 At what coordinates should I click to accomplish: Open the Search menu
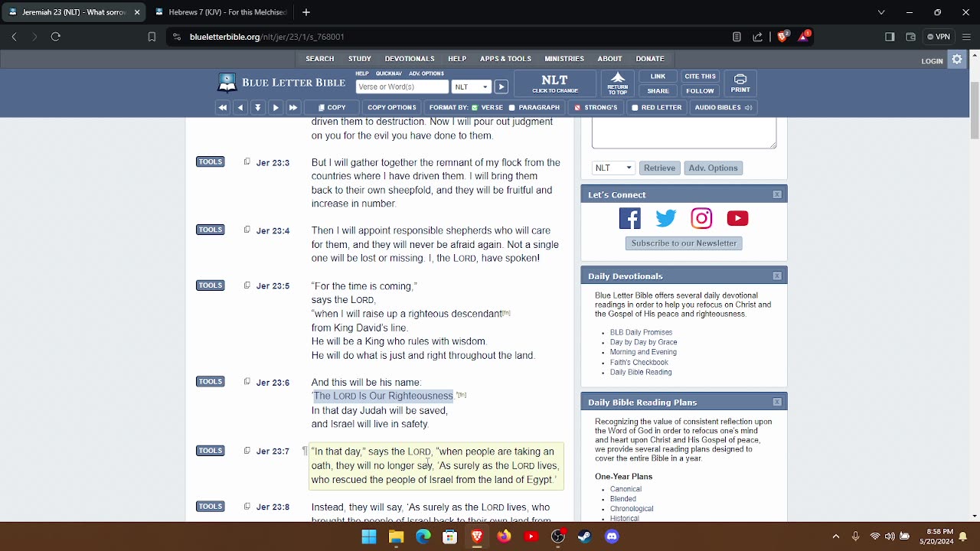(x=320, y=59)
